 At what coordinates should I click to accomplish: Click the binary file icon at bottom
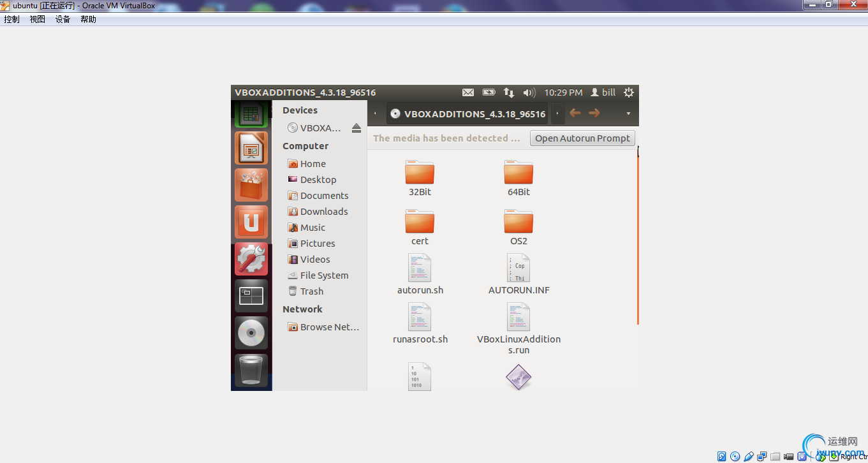420,377
